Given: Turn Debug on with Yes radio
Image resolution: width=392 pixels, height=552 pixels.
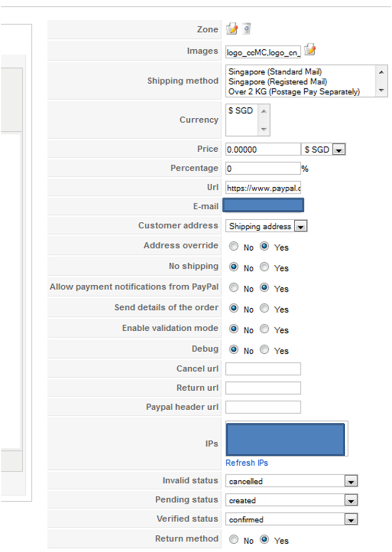Looking at the screenshot, I should (264, 350).
